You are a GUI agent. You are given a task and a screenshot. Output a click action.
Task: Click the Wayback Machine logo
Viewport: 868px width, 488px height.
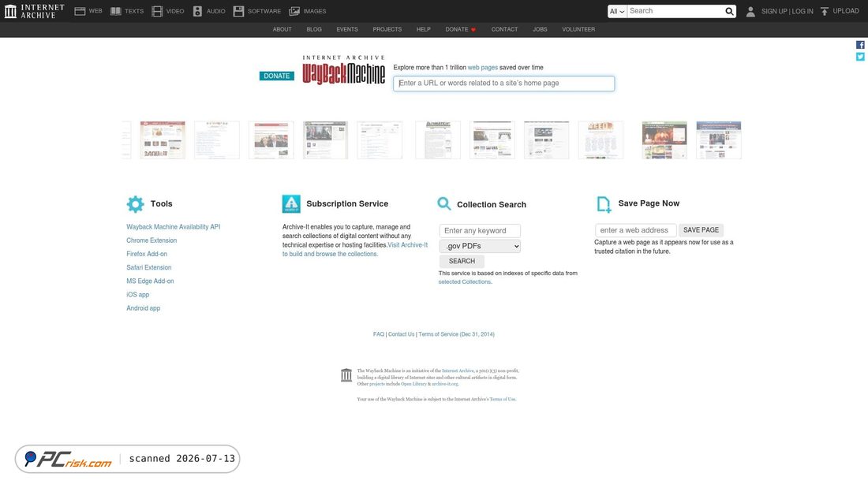[x=344, y=69]
